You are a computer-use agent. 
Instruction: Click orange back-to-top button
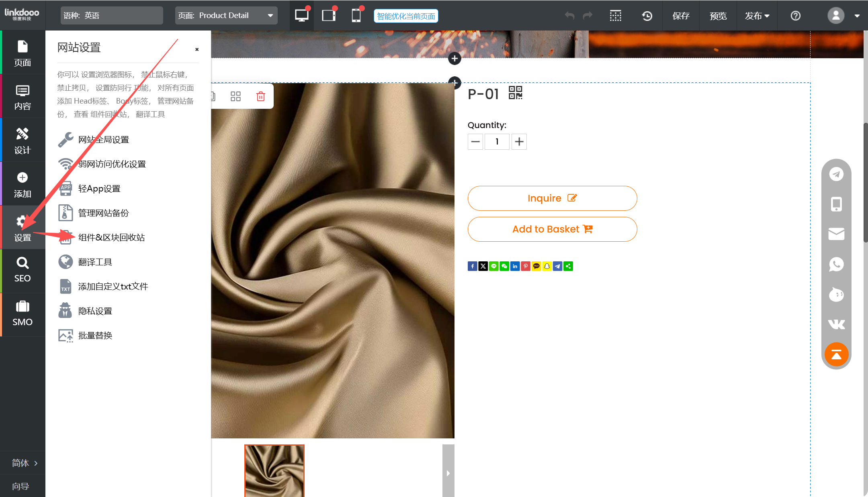coord(836,354)
